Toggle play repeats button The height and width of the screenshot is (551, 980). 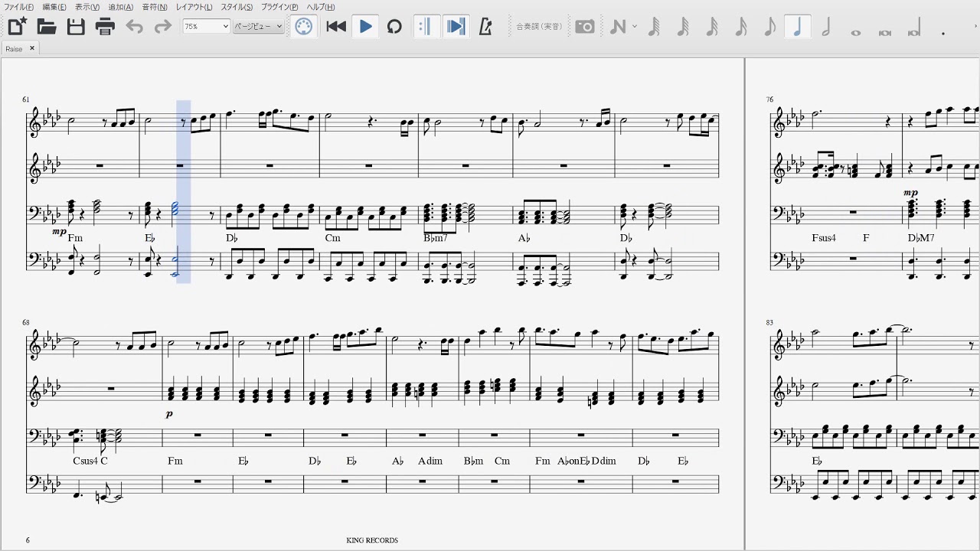426,27
